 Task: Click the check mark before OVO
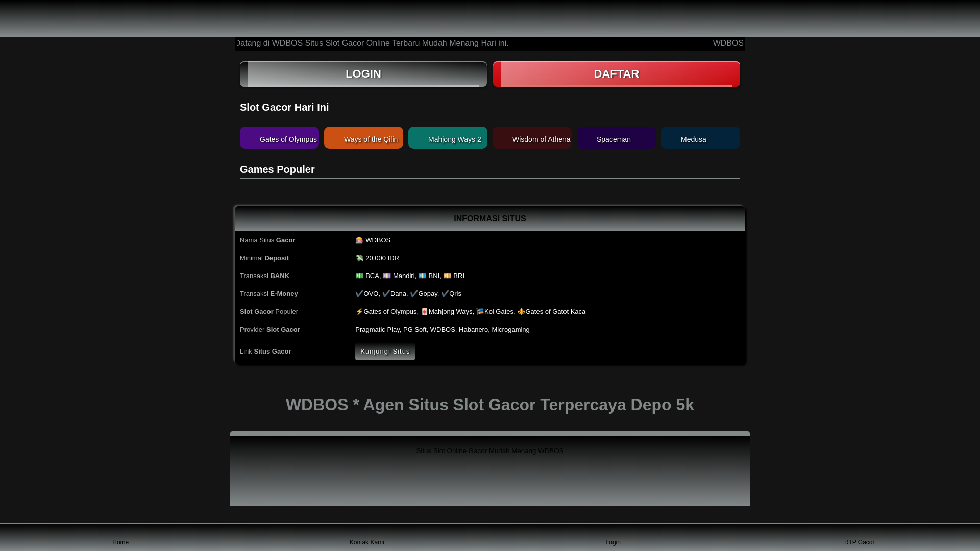pos(359,294)
